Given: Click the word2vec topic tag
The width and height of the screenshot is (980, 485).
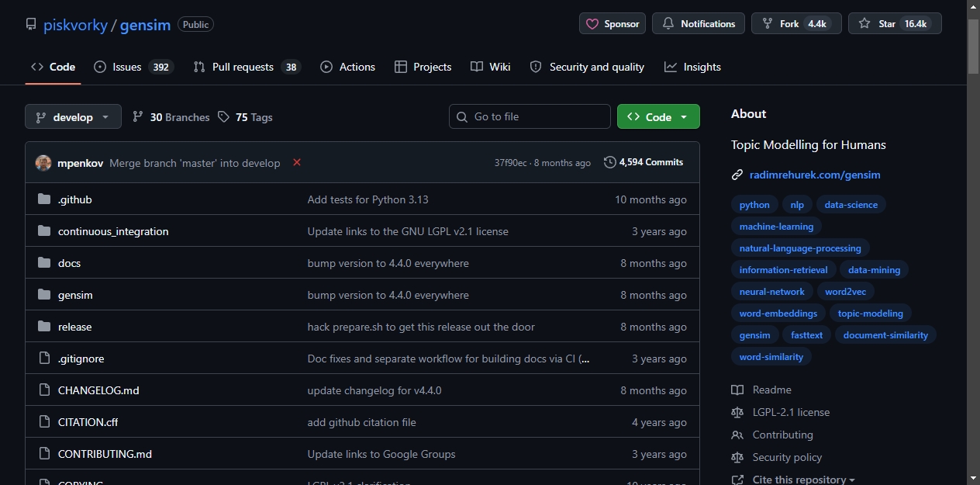Looking at the screenshot, I should pyautogui.click(x=845, y=292).
